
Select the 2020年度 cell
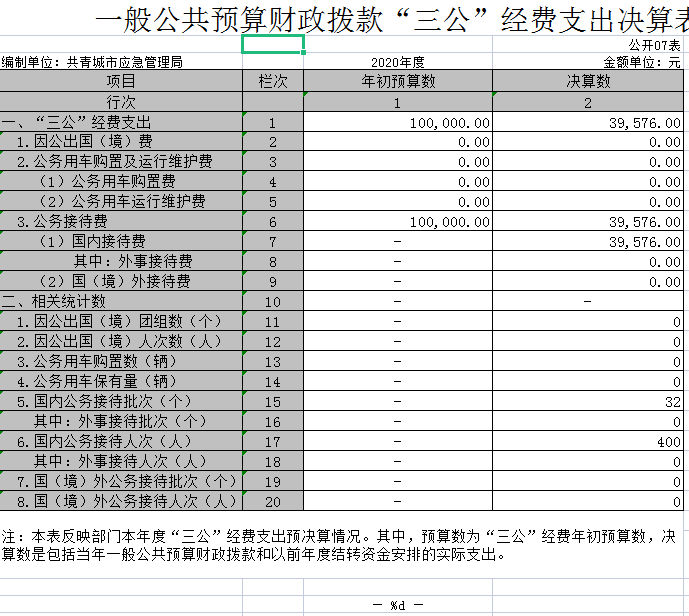tap(397, 62)
